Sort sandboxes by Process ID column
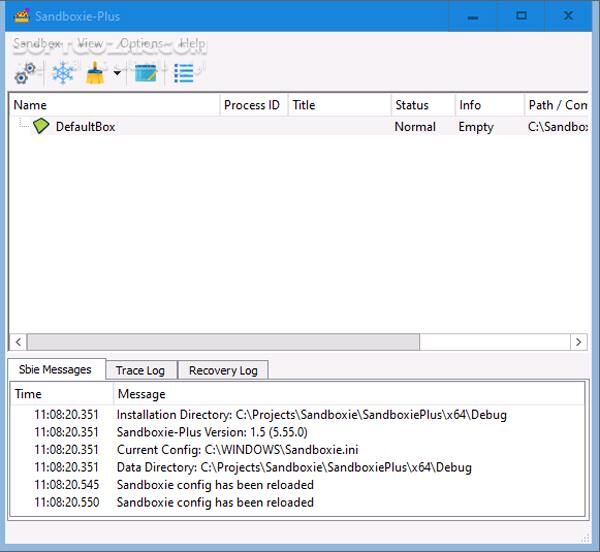Viewport: 600px width, 552px height. coord(252,105)
